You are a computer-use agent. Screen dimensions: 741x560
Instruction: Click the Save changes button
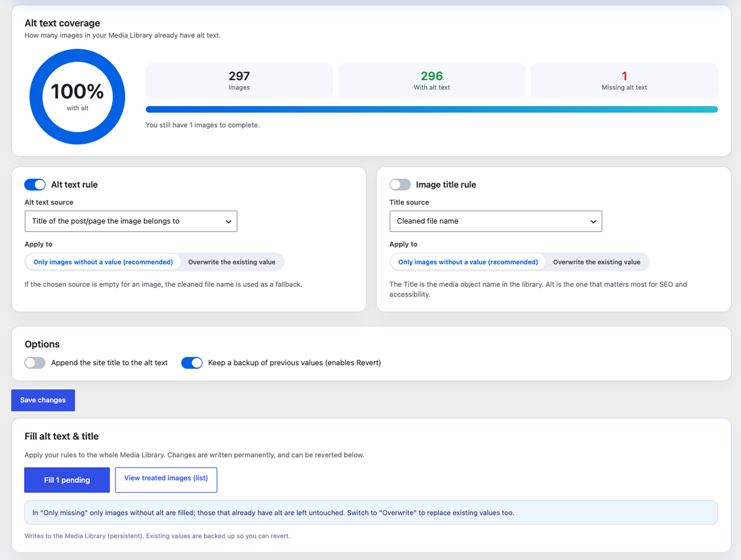[x=43, y=400]
